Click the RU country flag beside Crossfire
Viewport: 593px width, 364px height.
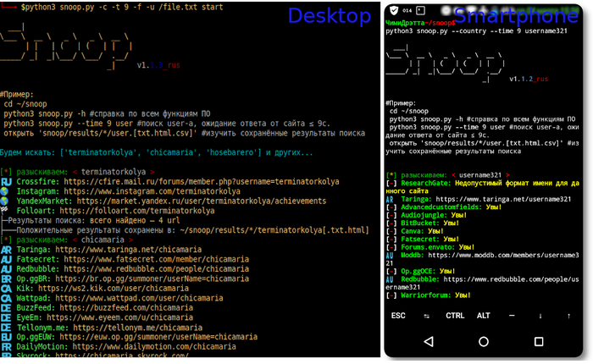[7, 182]
